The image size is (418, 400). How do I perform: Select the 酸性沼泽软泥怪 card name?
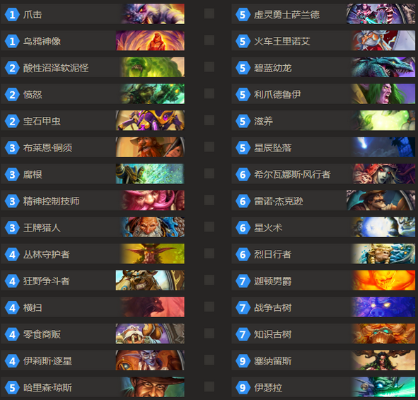tap(56, 68)
